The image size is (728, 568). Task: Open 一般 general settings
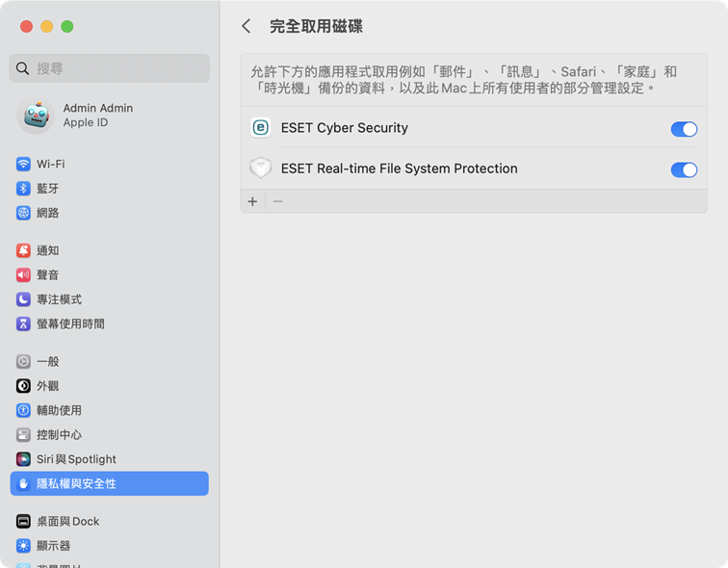(110, 361)
